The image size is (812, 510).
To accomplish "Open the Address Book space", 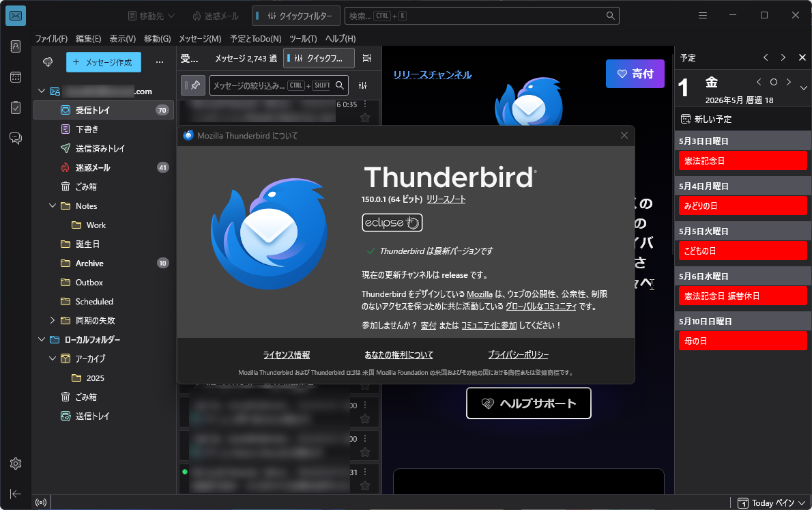I will 16,46.
